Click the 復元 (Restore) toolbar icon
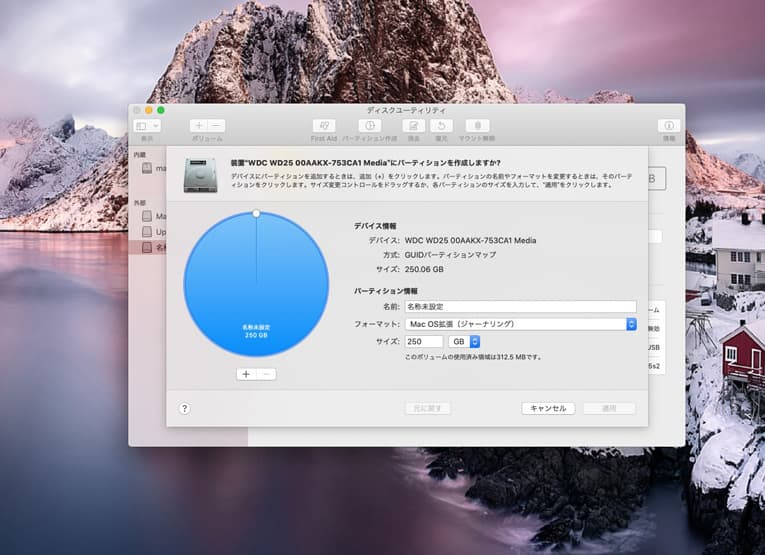 click(442, 126)
